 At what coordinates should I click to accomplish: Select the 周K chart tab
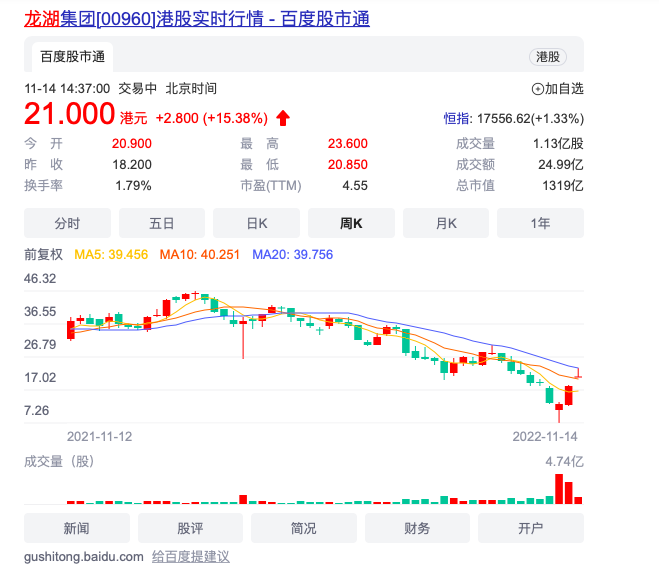click(x=351, y=223)
